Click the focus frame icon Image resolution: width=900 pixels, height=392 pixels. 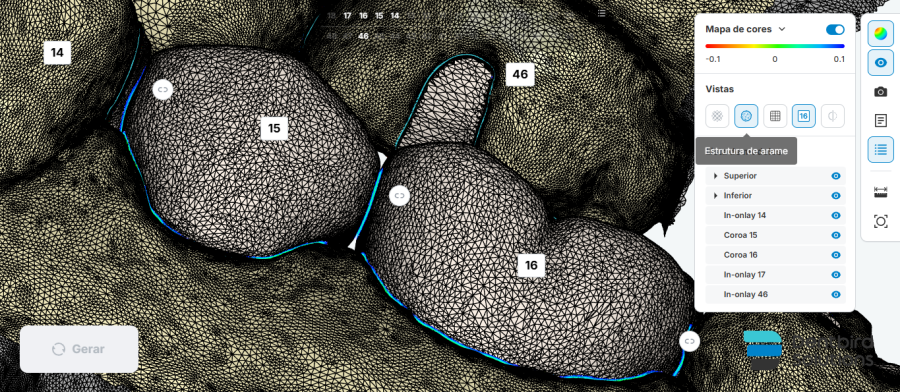[x=880, y=222]
